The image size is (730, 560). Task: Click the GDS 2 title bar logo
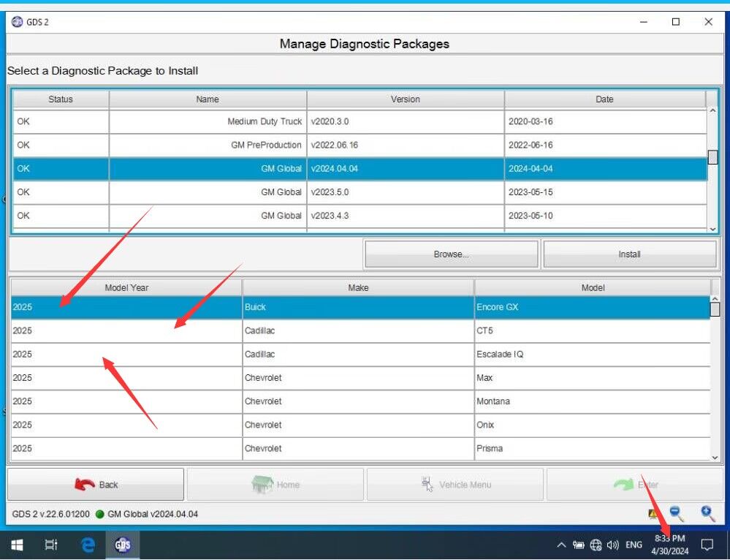pos(17,22)
